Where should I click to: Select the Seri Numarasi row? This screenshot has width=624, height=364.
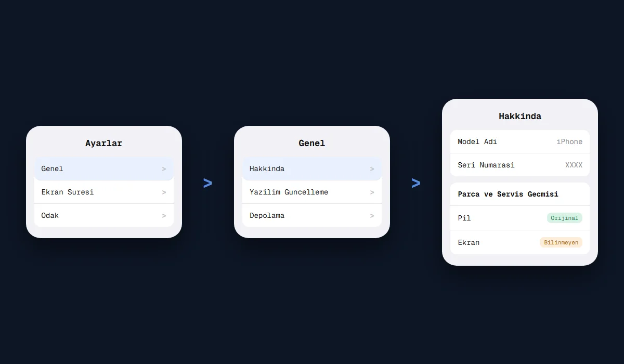tap(520, 165)
